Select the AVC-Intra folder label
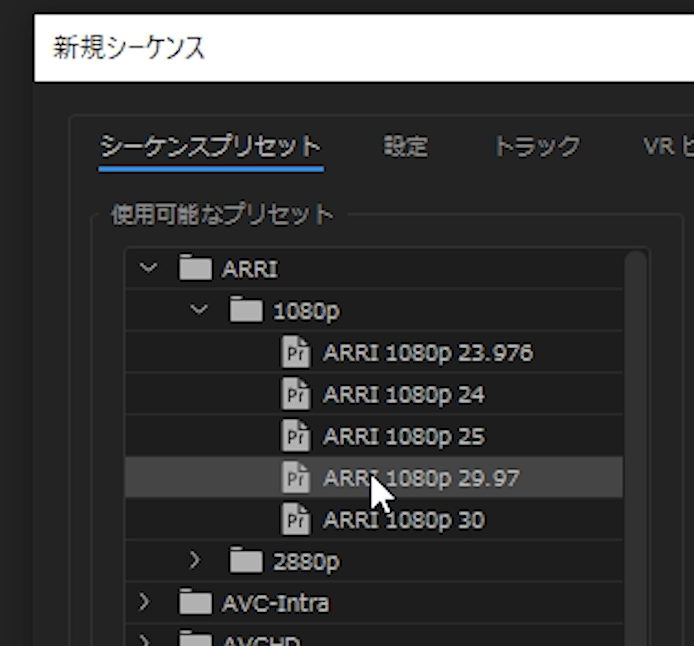The width and height of the screenshot is (694, 646). 275,603
